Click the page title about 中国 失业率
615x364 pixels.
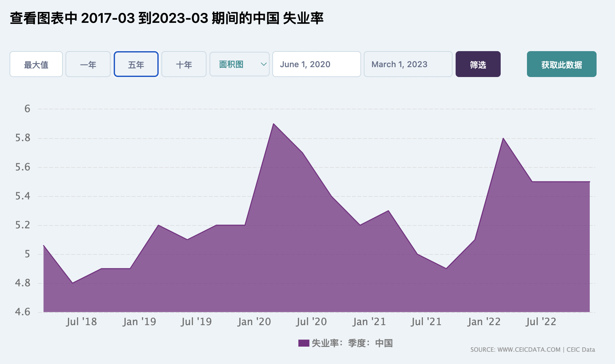point(167,18)
